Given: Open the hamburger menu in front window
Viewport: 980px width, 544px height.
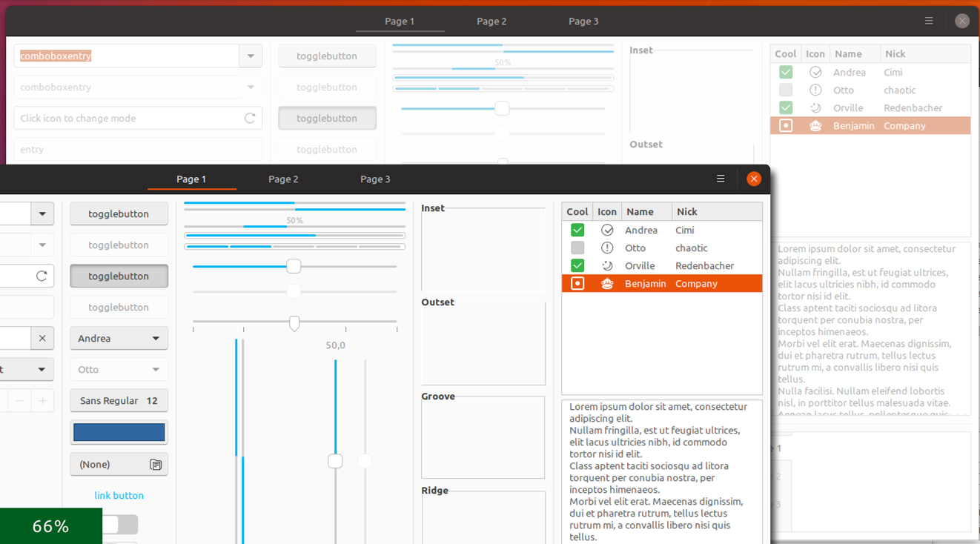Looking at the screenshot, I should 721,179.
